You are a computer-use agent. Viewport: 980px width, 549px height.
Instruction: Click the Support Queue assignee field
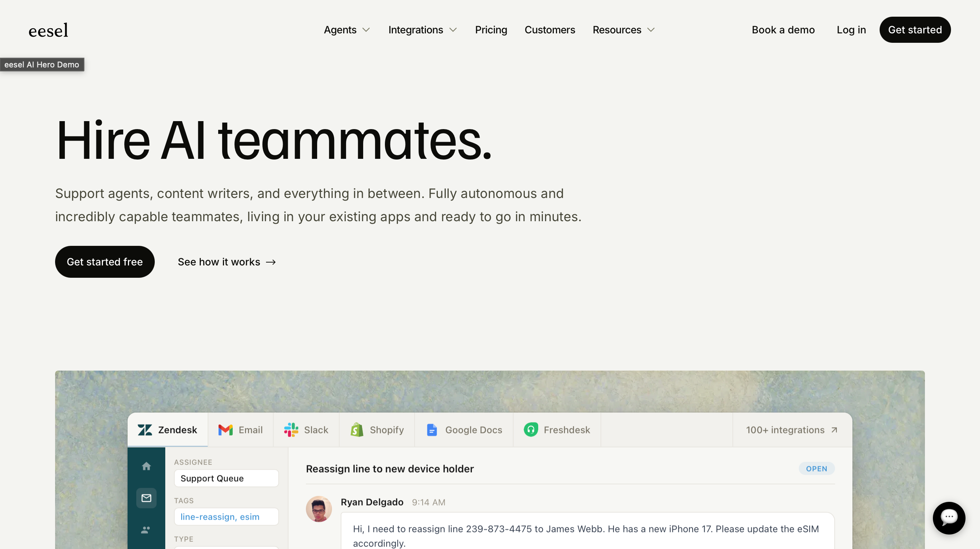pyautogui.click(x=226, y=478)
